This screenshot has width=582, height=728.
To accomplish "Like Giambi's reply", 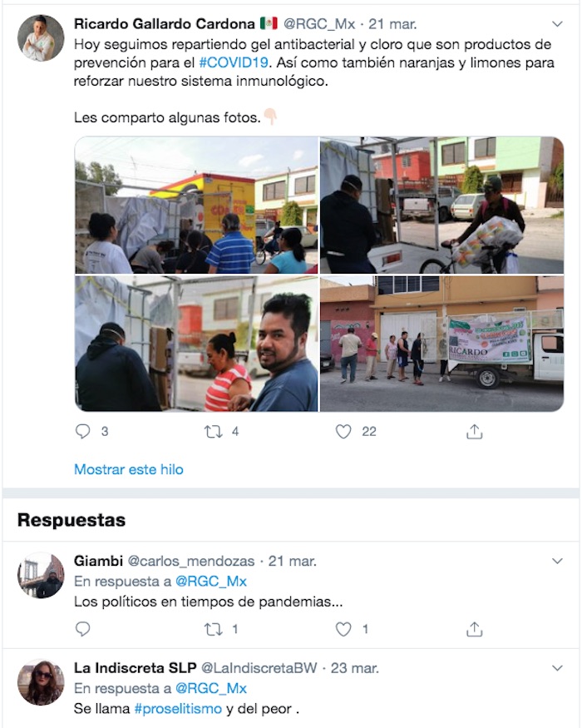I will [343, 629].
